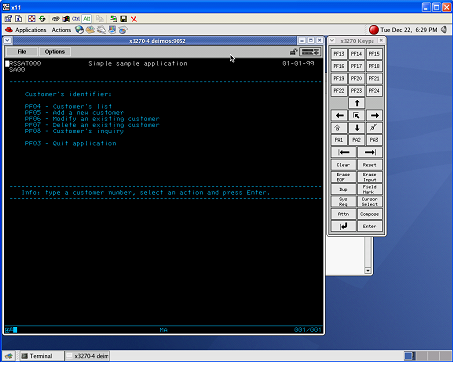The height and width of the screenshot is (367, 457).
Task: Click the Compose key on keypad
Action: (x=370, y=214)
